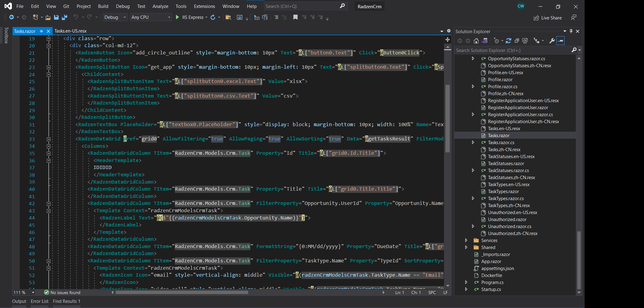Toggle a bookmark using the bookmark icon
644x308 pixels.
point(295,17)
